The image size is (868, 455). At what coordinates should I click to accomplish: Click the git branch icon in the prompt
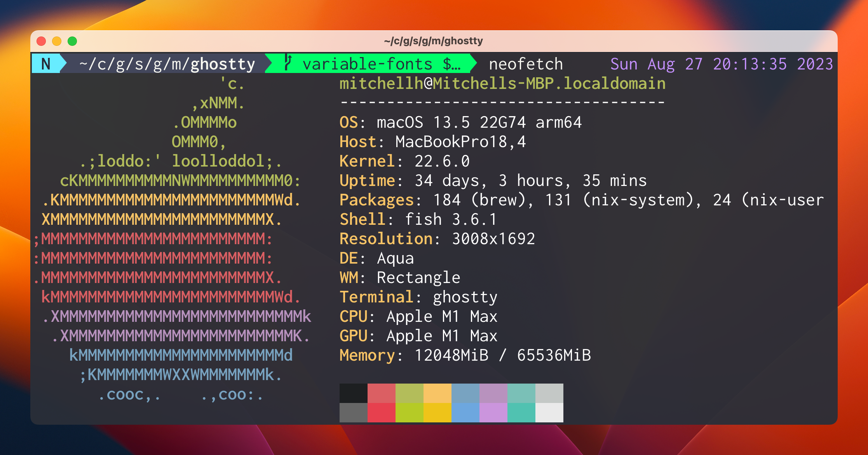point(288,63)
